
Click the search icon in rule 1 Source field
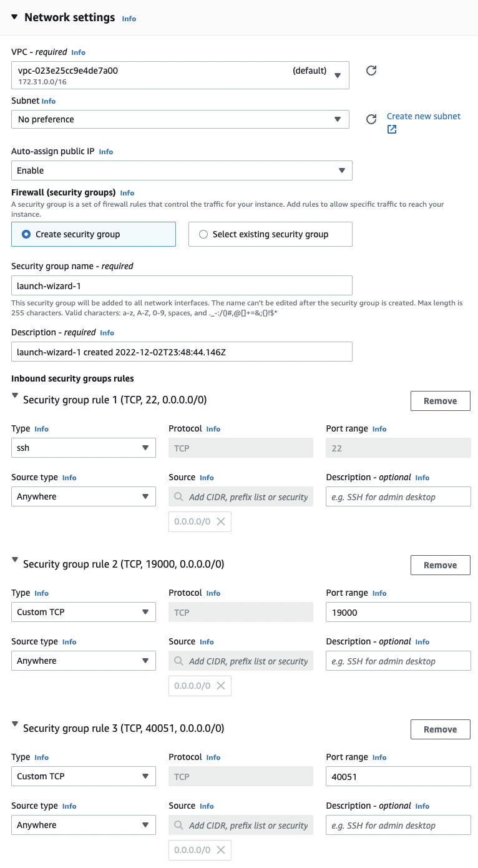click(178, 497)
